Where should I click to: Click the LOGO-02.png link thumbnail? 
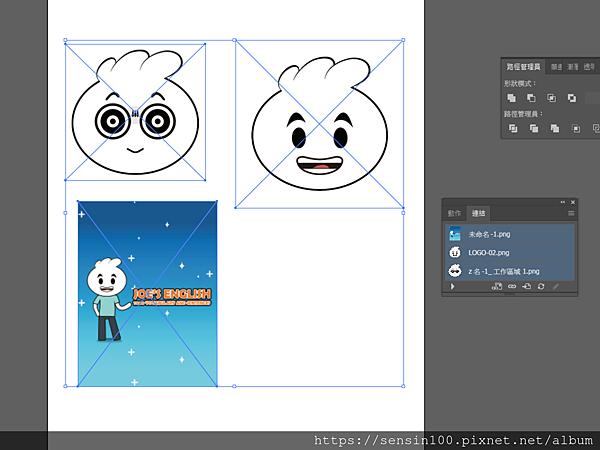[x=455, y=253]
